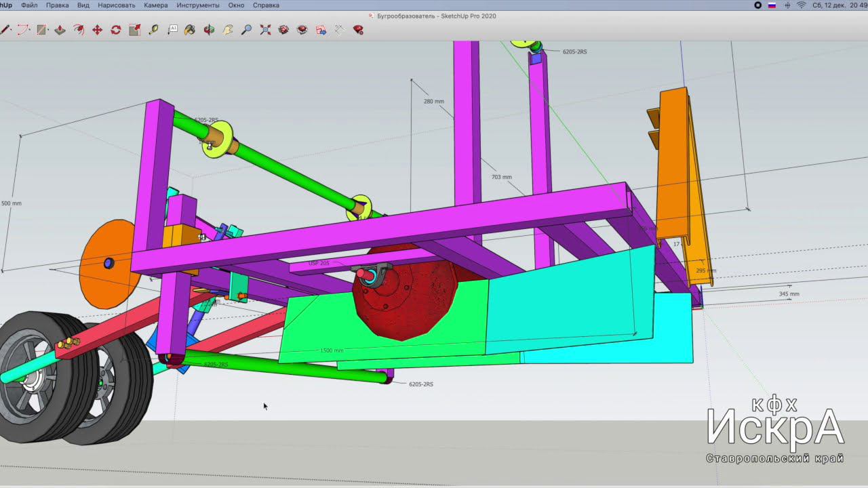Use the Tape Measure tool
Image resolution: width=868 pixels, height=488 pixels.
(x=153, y=30)
